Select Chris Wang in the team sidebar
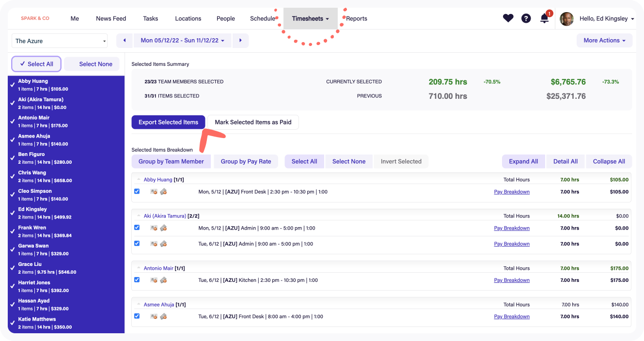This screenshot has width=644, height=341. 33,173
